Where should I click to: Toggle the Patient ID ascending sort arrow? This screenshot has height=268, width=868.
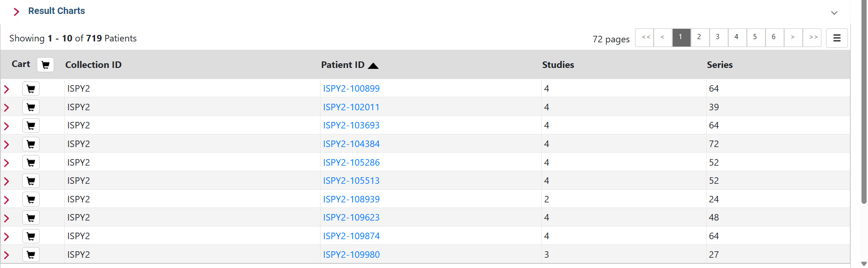(x=373, y=66)
